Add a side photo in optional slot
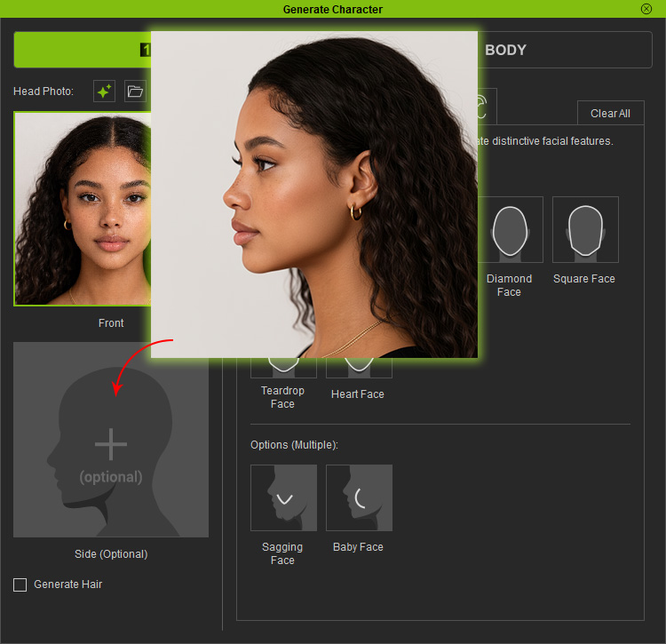This screenshot has height=644, width=666. point(111,440)
